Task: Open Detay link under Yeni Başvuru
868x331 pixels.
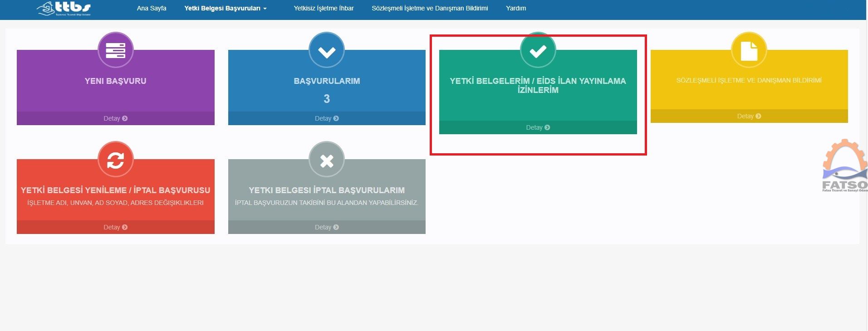Action: (x=115, y=118)
